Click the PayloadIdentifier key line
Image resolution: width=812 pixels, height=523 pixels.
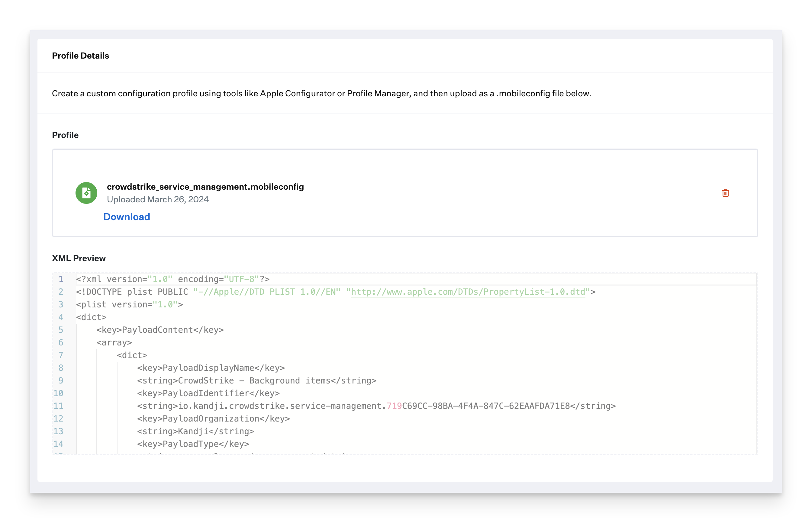coord(208,393)
